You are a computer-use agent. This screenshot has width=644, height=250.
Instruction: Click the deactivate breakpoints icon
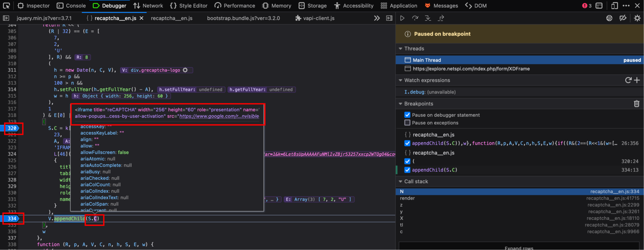point(623,18)
